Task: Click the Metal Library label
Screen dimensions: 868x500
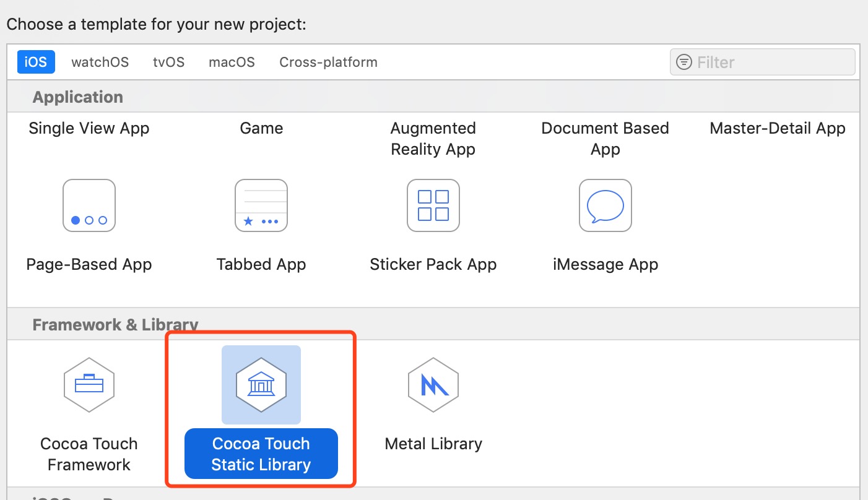Action: tap(433, 444)
